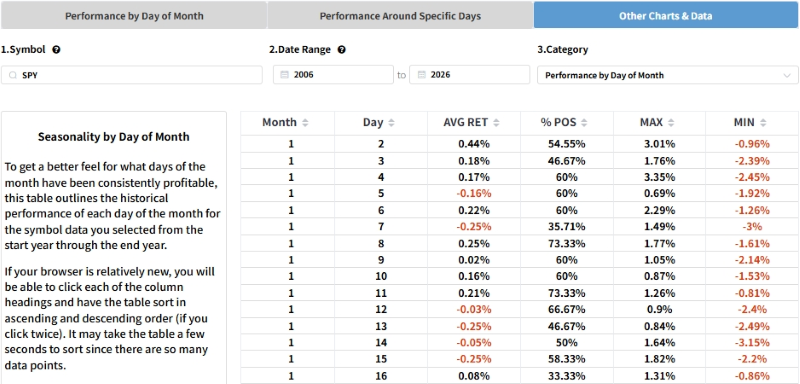Select the -0.16% average return cell
Viewport: 800px width, 384px height.
474,194
